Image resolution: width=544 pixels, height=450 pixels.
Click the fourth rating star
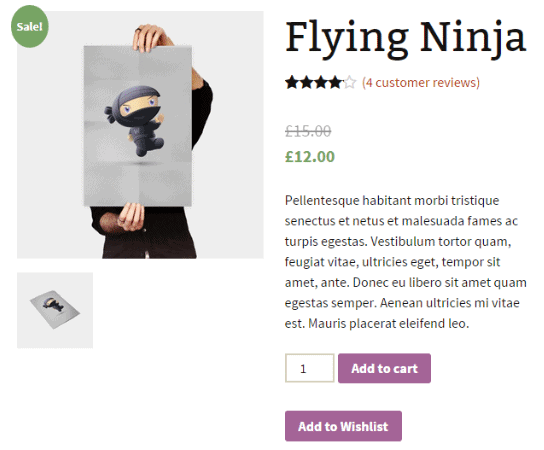(335, 83)
